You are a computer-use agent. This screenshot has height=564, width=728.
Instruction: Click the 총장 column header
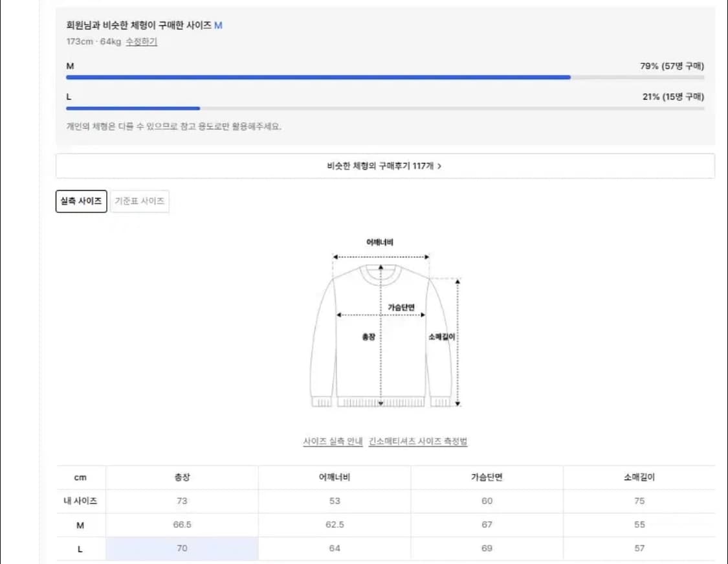point(181,477)
